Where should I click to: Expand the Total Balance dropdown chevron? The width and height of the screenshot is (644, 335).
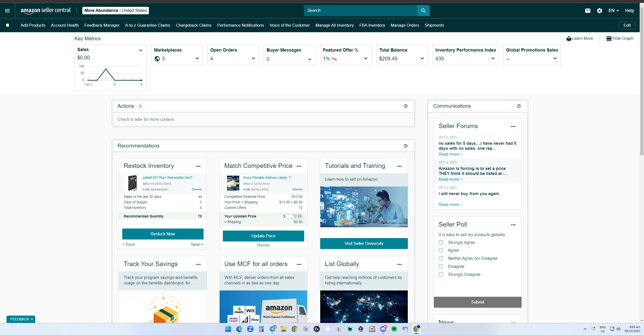coord(422,58)
